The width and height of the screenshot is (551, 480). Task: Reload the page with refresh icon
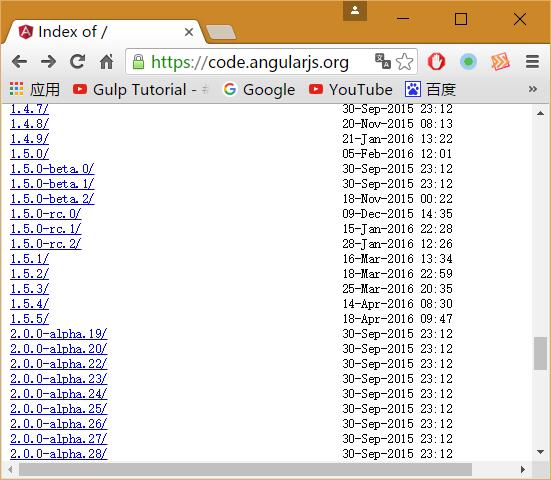tap(77, 62)
